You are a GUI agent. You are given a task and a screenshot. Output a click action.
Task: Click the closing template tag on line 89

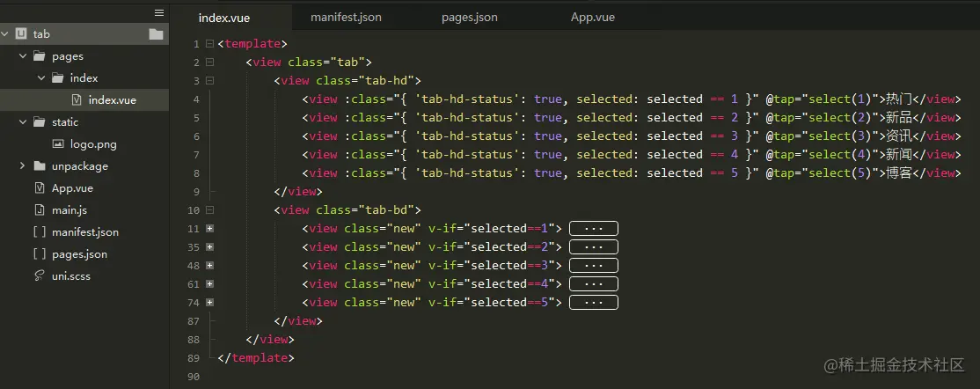pyautogui.click(x=256, y=357)
